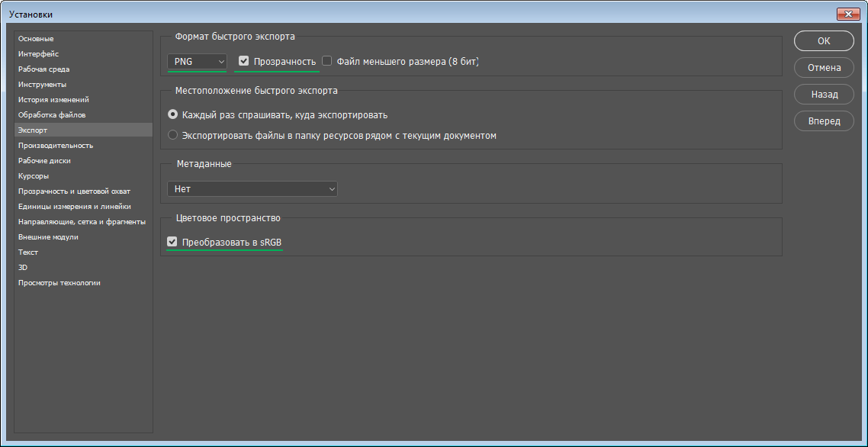Toggle Преобразовать в sRGB checkbox
This screenshot has width=868, height=447.
pyautogui.click(x=172, y=242)
